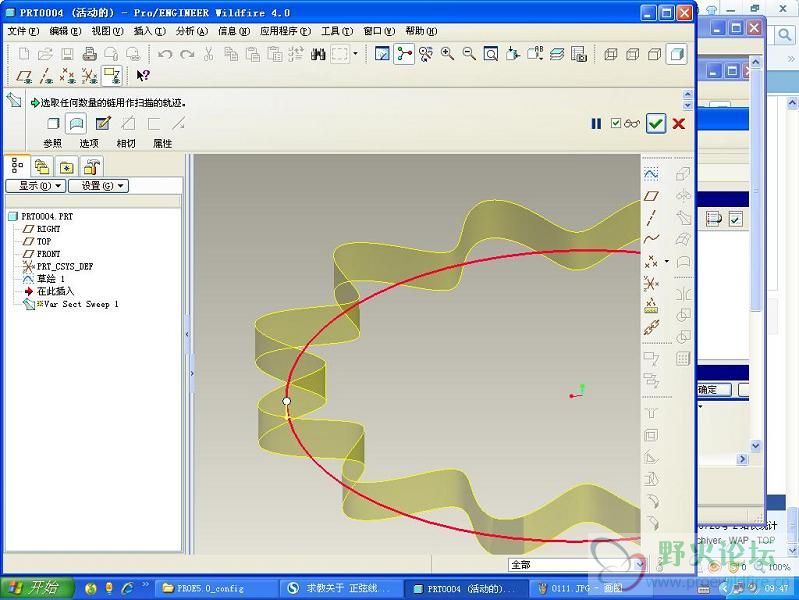Toggle datum axes display
The image size is (799, 600).
pos(46,76)
